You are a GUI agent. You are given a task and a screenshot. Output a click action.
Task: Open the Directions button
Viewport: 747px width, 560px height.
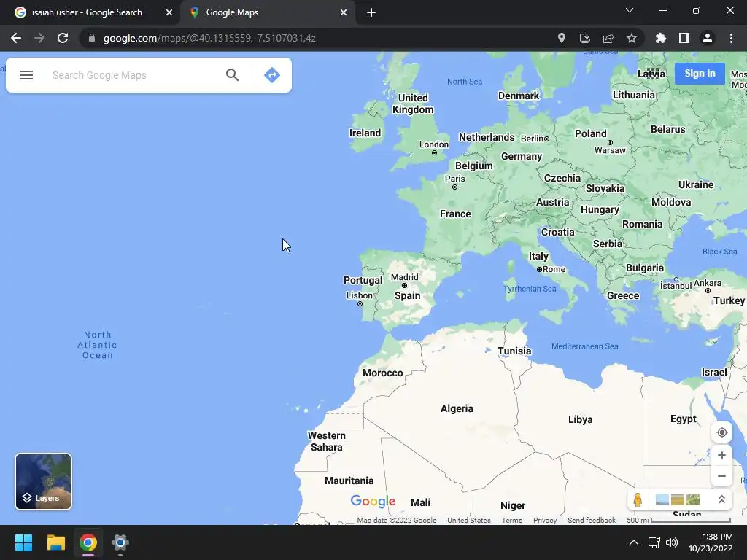pyautogui.click(x=272, y=75)
